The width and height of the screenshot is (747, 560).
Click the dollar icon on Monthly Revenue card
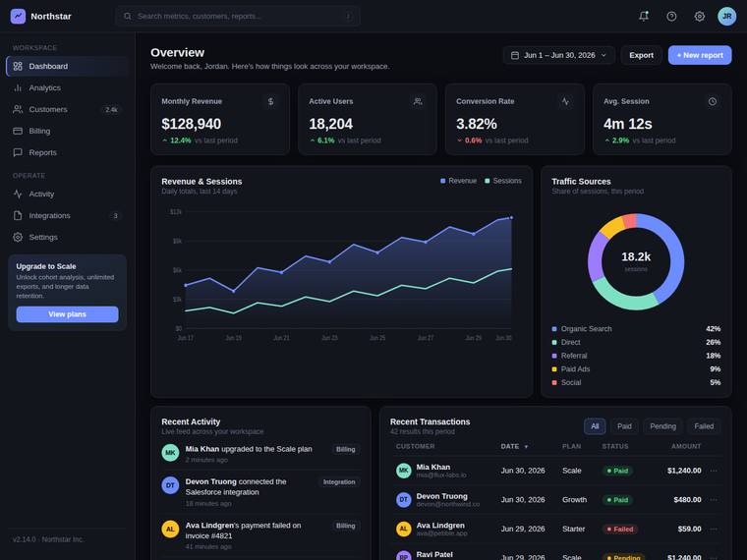click(270, 101)
